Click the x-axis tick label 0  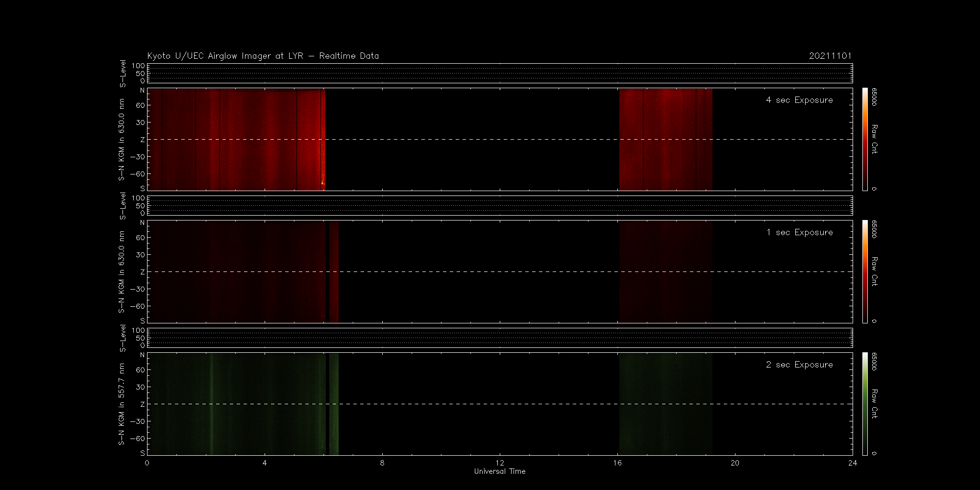pos(147,463)
